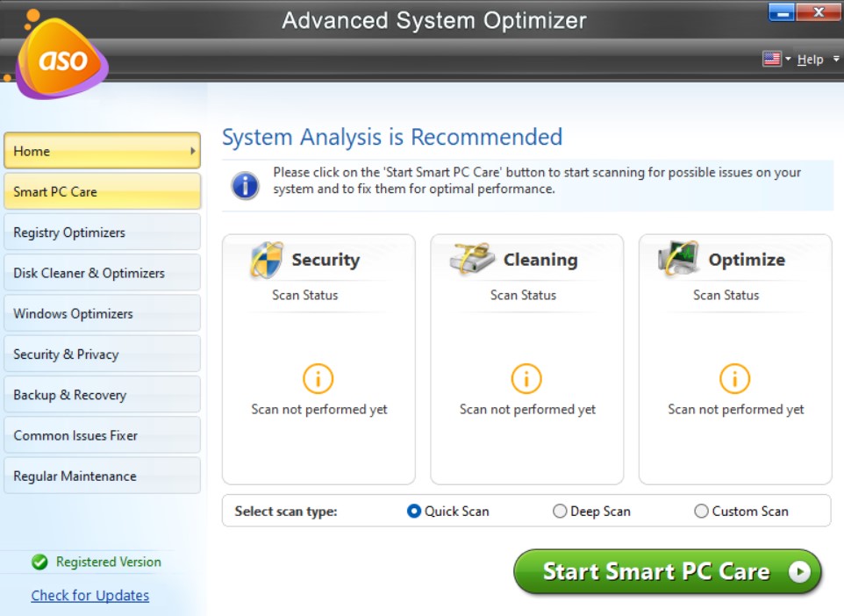844x616 pixels.
Task: Open the Help dropdown
Action: [x=811, y=59]
